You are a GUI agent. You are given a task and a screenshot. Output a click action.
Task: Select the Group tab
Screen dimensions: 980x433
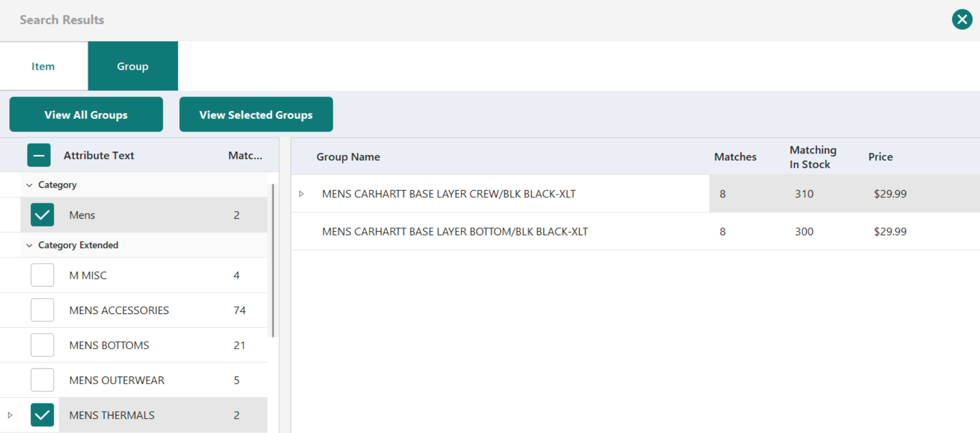pyautogui.click(x=133, y=66)
